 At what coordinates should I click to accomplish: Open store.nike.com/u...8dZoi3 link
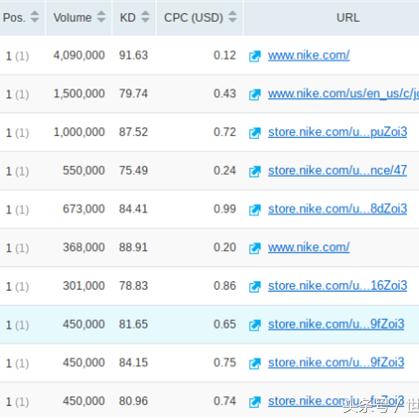coord(337,209)
